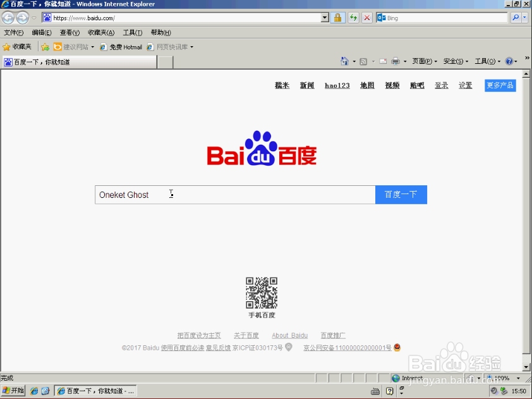Open the Edit (编辑) menu
532x399 pixels.
point(42,33)
